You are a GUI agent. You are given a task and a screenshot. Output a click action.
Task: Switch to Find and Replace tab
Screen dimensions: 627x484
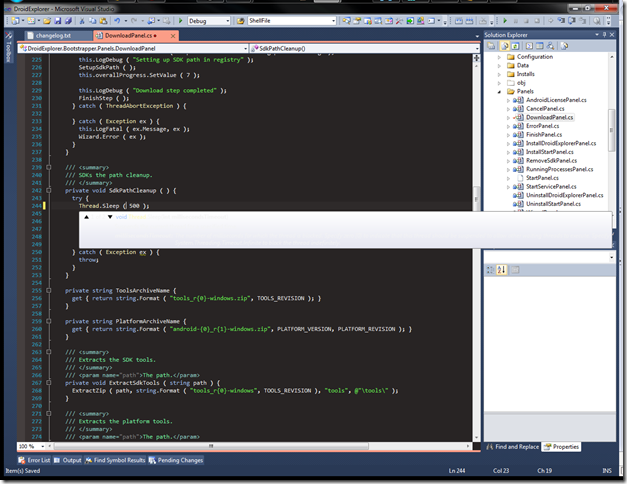pyautogui.click(x=517, y=447)
